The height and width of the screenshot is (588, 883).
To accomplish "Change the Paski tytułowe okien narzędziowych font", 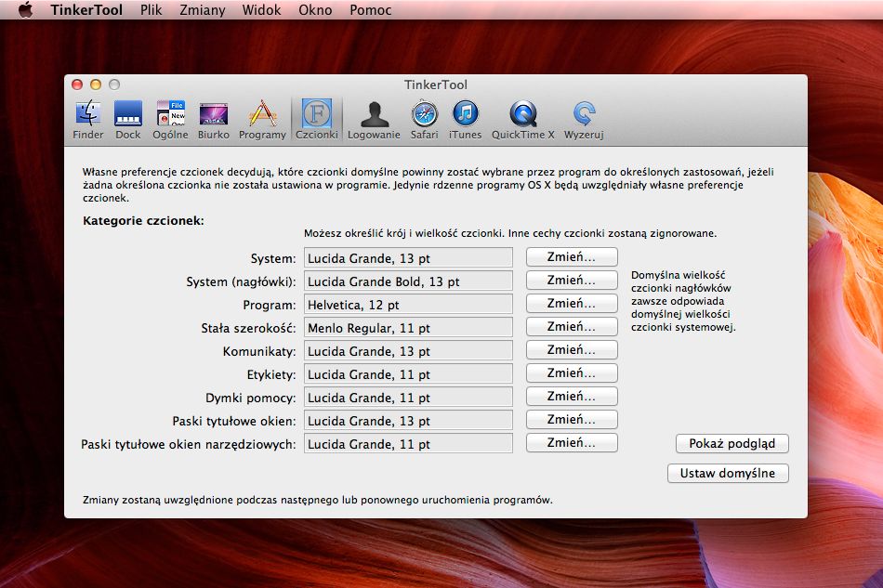I will (x=572, y=443).
